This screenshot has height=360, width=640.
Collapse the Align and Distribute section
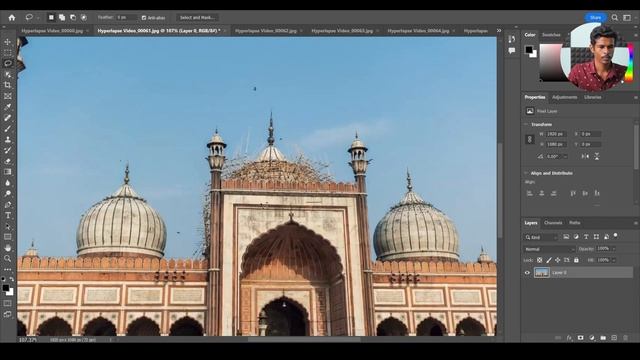526,173
